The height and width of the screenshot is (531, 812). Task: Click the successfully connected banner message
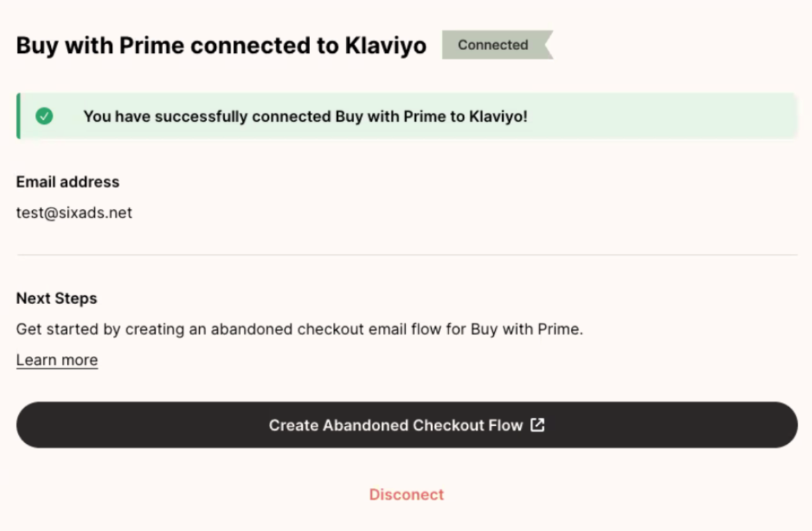305,116
